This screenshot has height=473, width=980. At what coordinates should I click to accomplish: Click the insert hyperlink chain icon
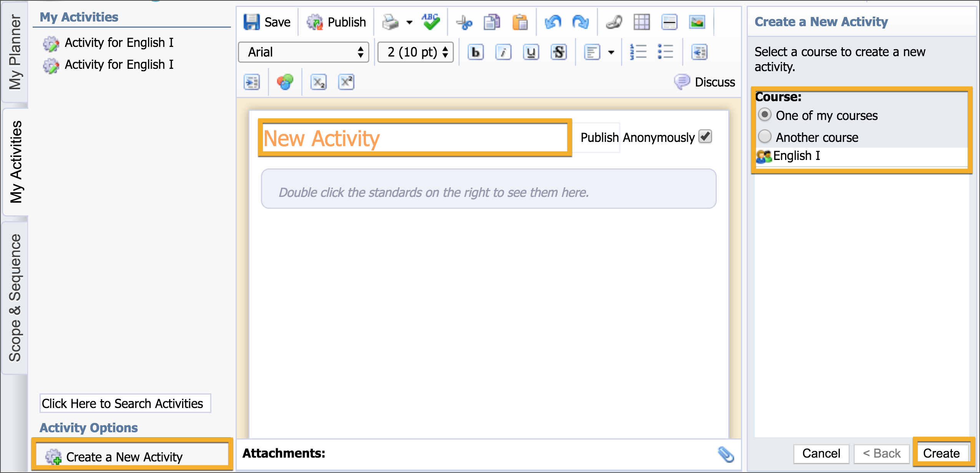pos(614,22)
